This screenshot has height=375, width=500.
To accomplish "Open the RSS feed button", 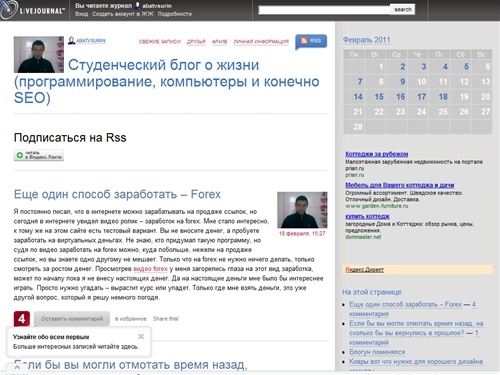I will click(x=311, y=41).
